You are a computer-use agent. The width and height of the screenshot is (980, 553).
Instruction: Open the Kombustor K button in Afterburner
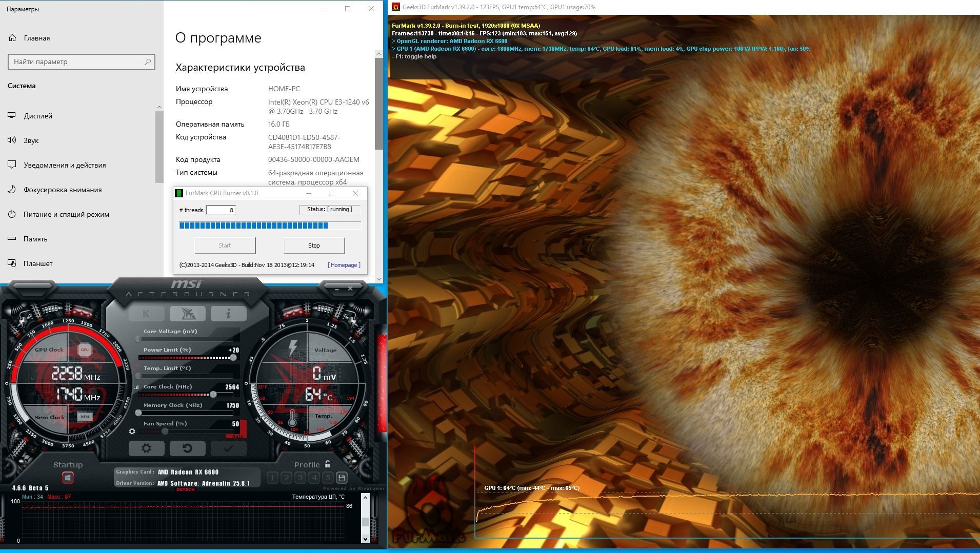(x=146, y=314)
